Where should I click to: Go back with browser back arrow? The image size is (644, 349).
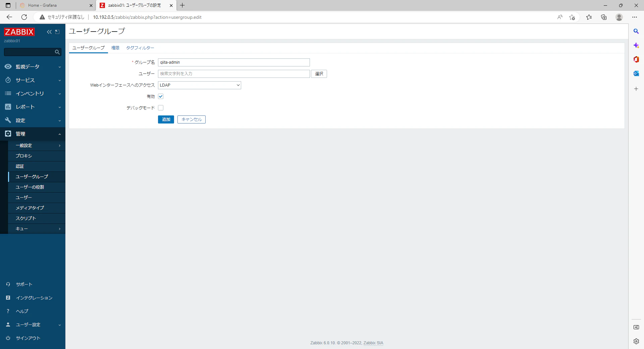point(9,17)
